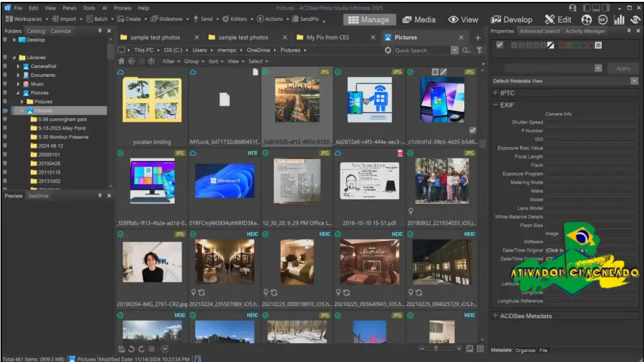
Task: Open the Quick Search dropdown arrow
Action: (455, 50)
